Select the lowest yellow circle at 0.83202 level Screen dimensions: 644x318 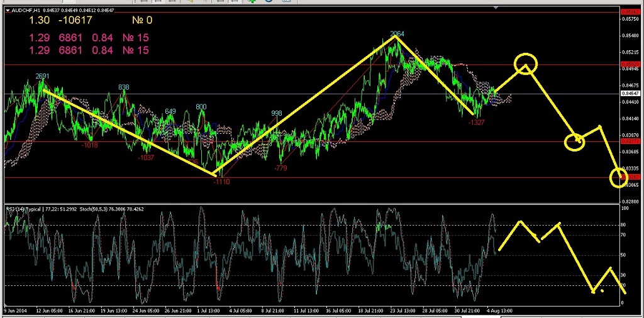pyautogui.click(x=619, y=178)
